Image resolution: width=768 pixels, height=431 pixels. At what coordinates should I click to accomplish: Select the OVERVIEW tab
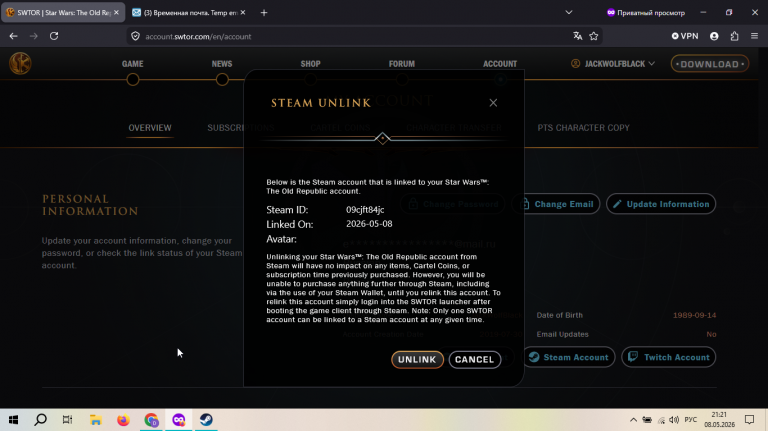coord(150,128)
